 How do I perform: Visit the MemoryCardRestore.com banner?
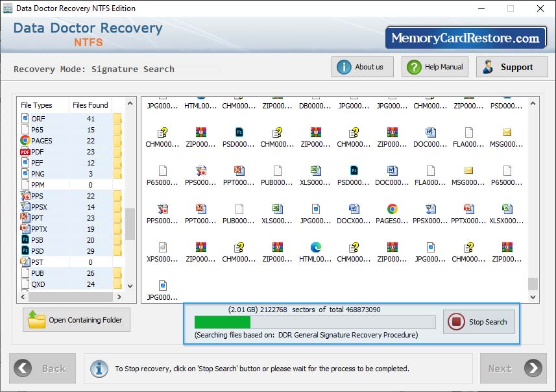pyautogui.click(x=466, y=38)
